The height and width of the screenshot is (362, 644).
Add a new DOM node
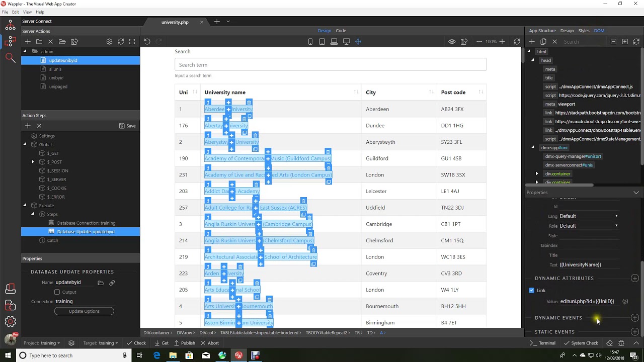click(532, 42)
